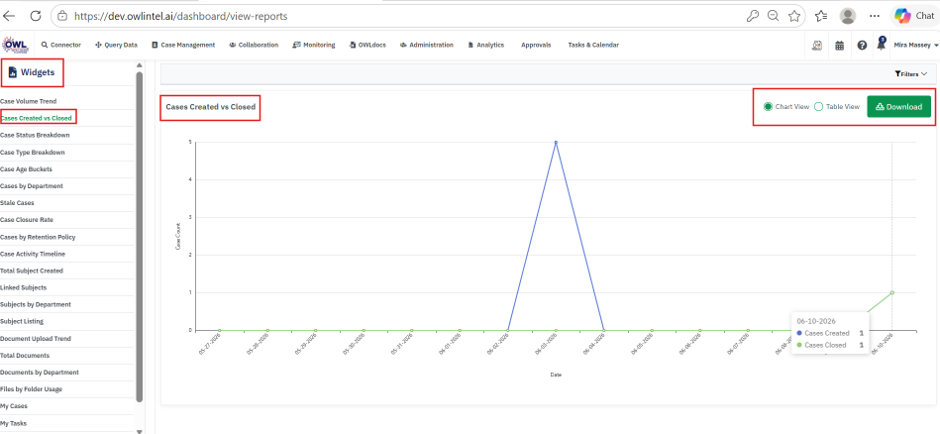Select the Chart View radio button
This screenshot has width=940, height=434.
tap(768, 107)
